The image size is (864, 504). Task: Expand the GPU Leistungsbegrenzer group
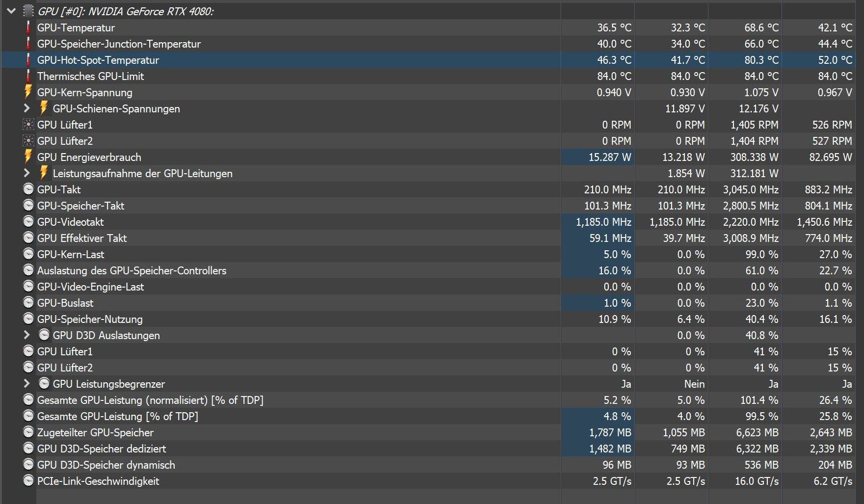pyautogui.click(x=27, y=383)
